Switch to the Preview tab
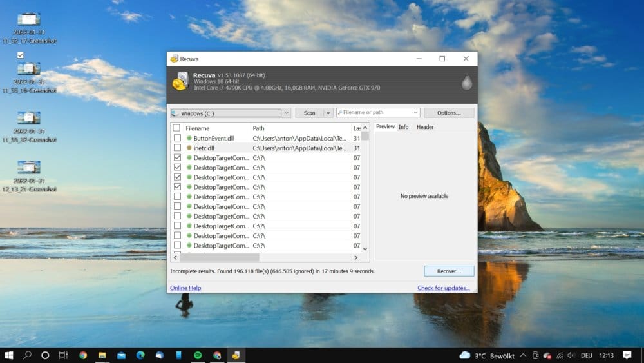644x363 pixels. tap(385, 126)
